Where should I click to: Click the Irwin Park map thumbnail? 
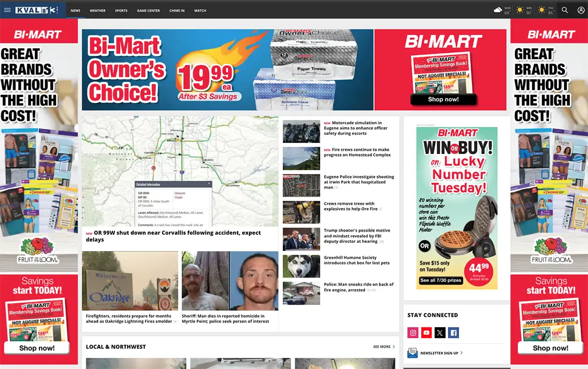click(301, 185)
